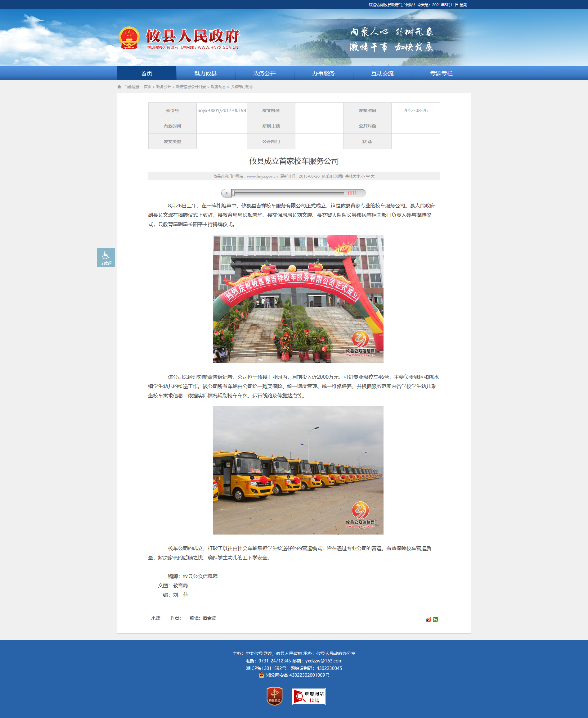Adjust the audio volume bars

(x=352, y=193)
